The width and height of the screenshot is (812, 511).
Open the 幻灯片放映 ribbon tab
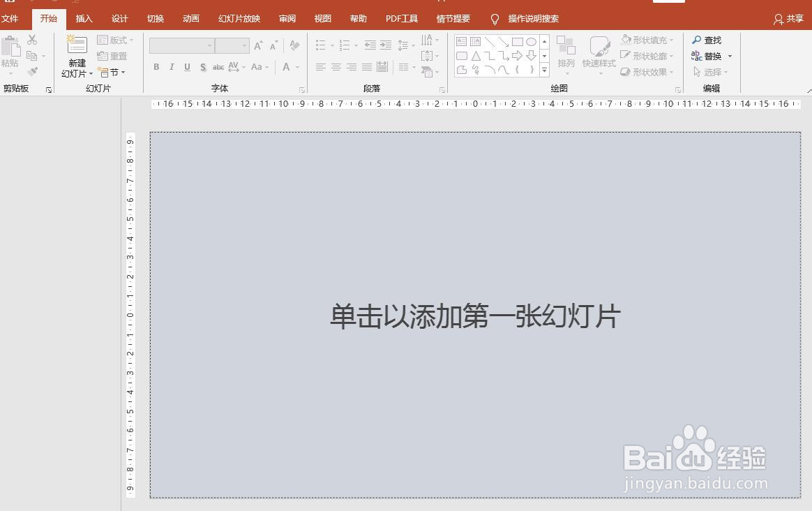(x=239, y=18)
